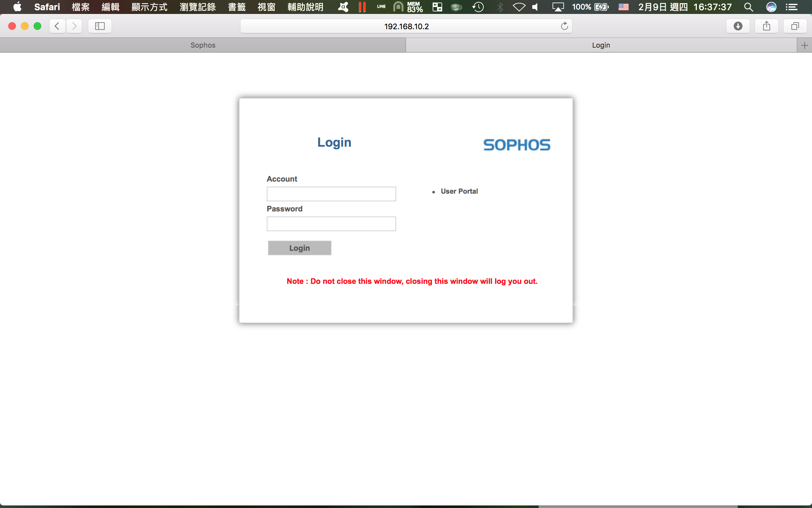Click the volume speaker icon
Image resolution: width=812 pixels, height=508 pixels.
[x=535, y=7]
